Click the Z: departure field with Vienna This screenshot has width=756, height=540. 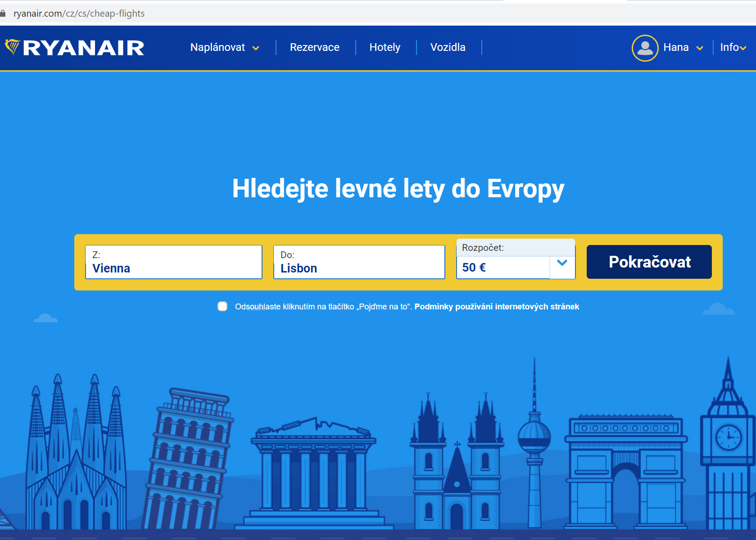coord(173,262)
